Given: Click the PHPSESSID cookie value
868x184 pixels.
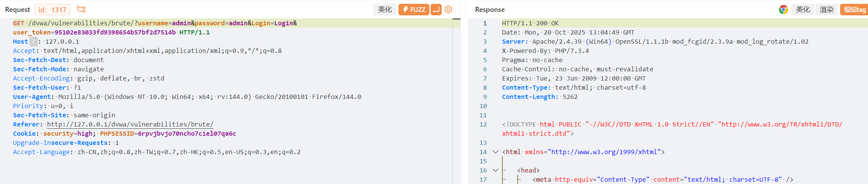Looking at the screenshot, I should coord(187,133).
